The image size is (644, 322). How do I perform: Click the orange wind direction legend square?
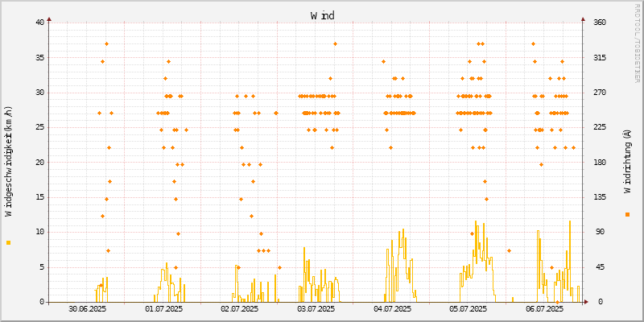627,214
